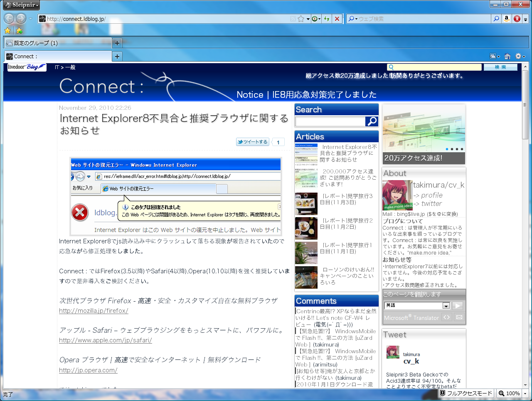Click takimura avatar in Tweet widget
532x401 pixels.
[x=393, y=352]
